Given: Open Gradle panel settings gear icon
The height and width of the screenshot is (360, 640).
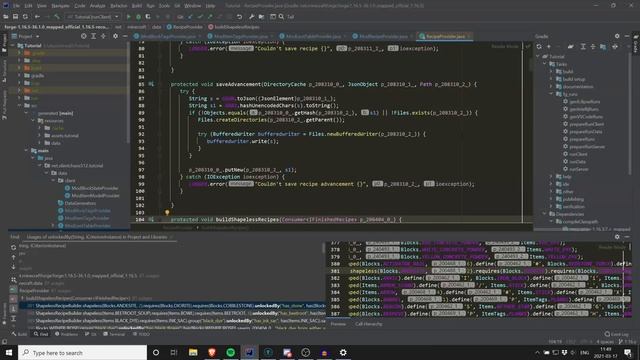Looking at the screenshot, I should 617,36.
